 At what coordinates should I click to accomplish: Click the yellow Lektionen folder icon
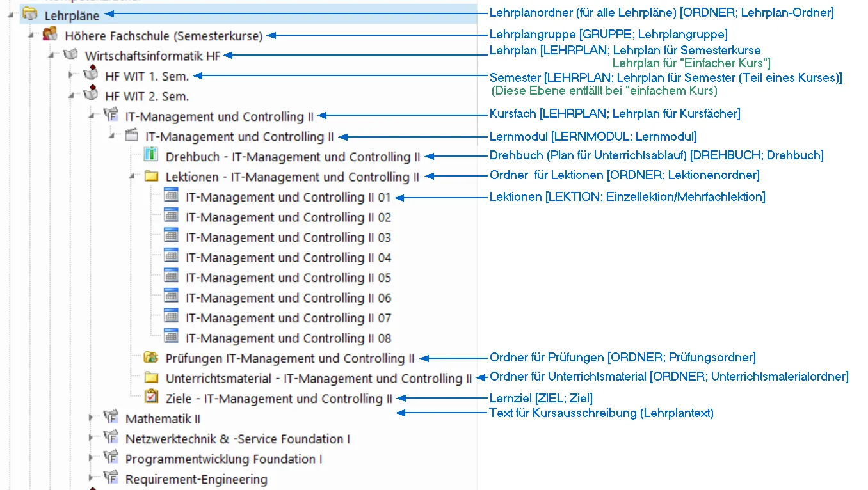pyautogui.click(x=151, y=176)
